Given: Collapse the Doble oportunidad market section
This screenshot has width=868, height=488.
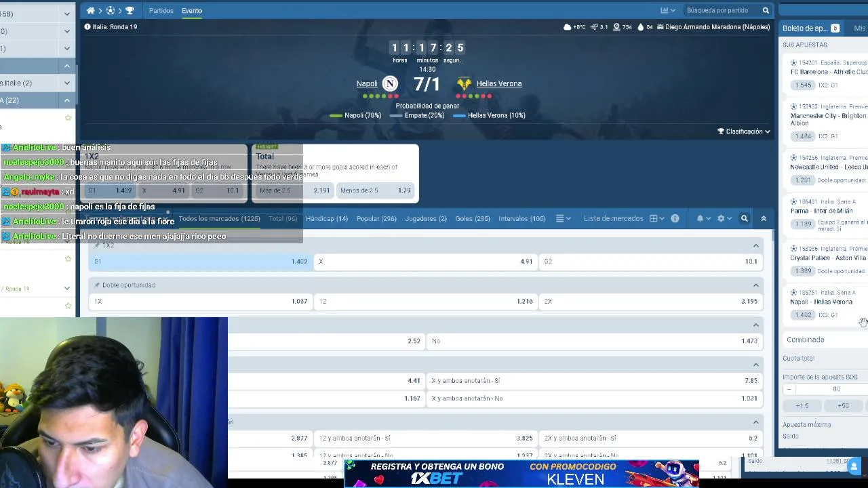Looking at the screenshot, I should (x=756, y=285).
